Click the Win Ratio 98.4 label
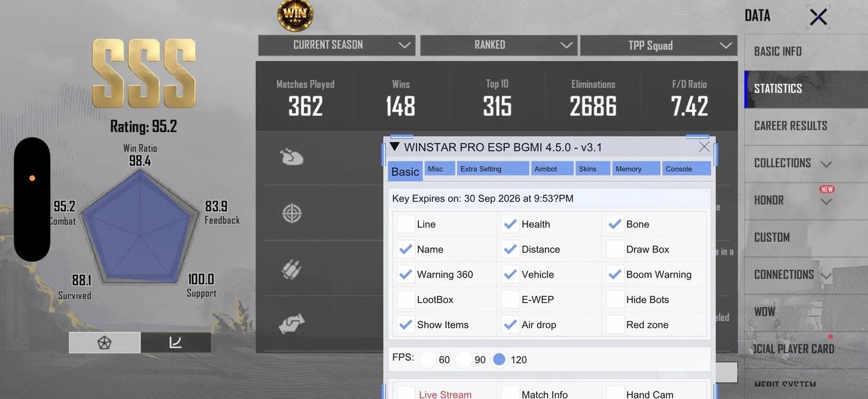This screenshot has height=399, width=868. tap(140, 155)
